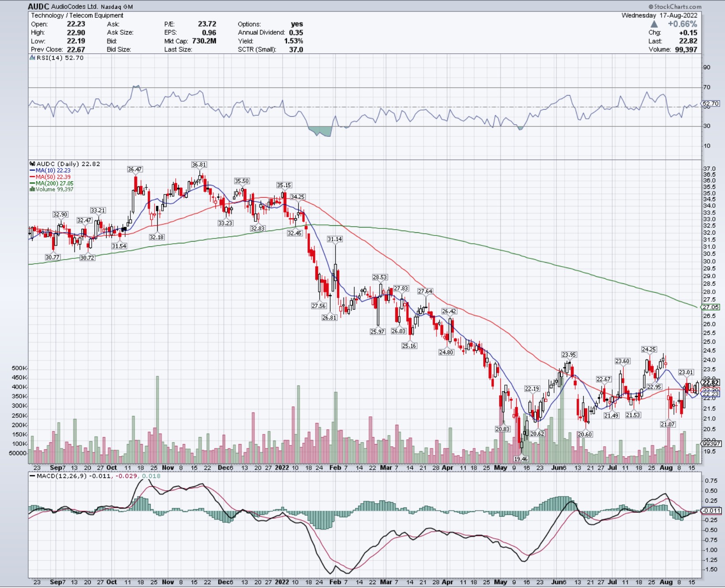Click the 27.05 MA(200) axis tag
Image resolution: width=725 pixels, height=588 pixels.
point(710,307)
